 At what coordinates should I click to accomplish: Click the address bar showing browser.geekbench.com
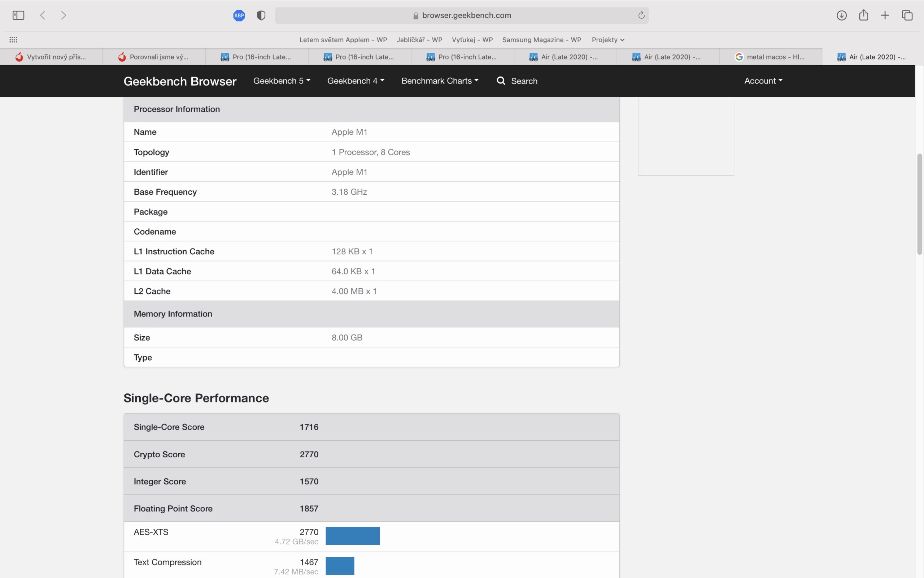(x=462, y=15)
